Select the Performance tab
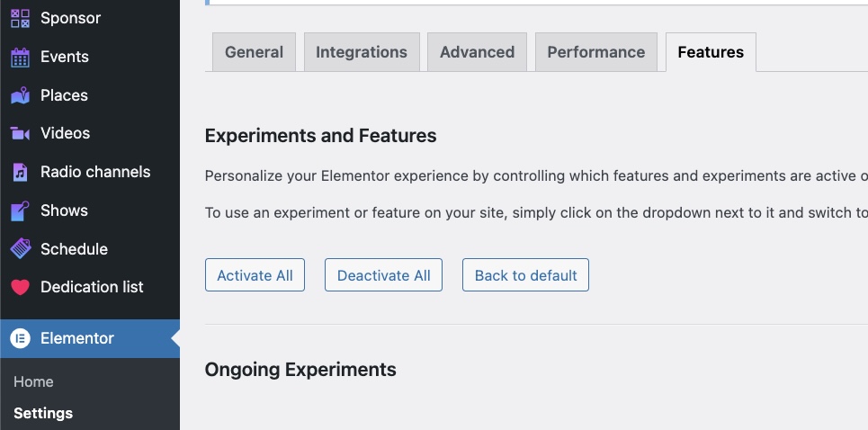 pyautogui.click(x=595, y=52)
